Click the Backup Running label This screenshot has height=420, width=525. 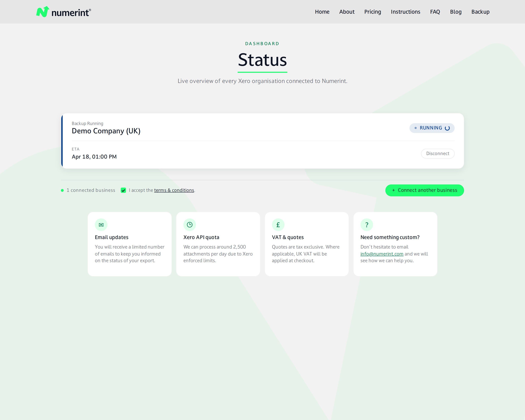pyautogui.click(x=87, y=123)
